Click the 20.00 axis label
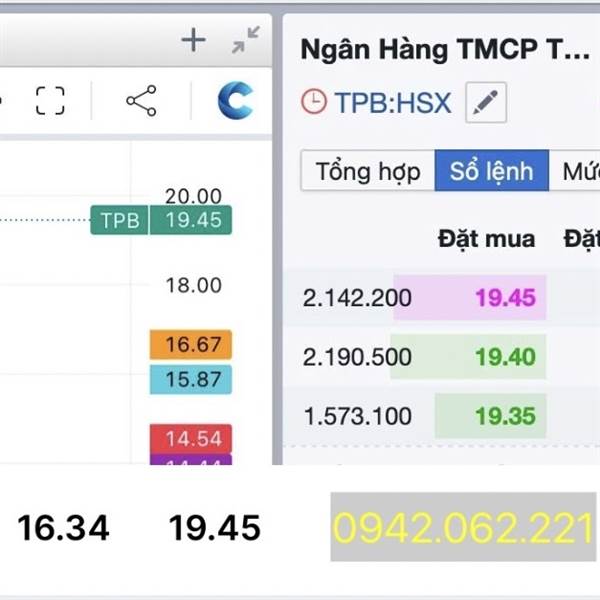This screenshot has height=600, width=600. 193,196
